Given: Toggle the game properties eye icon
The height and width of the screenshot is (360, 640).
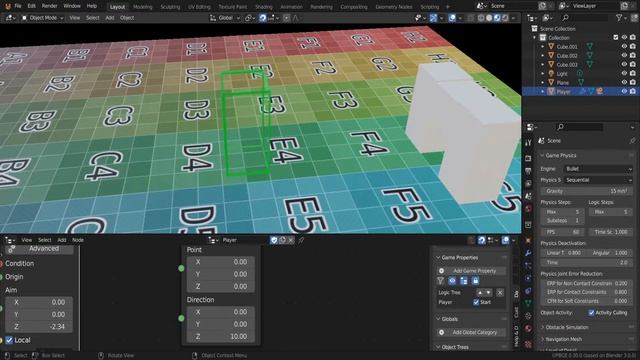Looking at the screenshot, I should [452, 281].
